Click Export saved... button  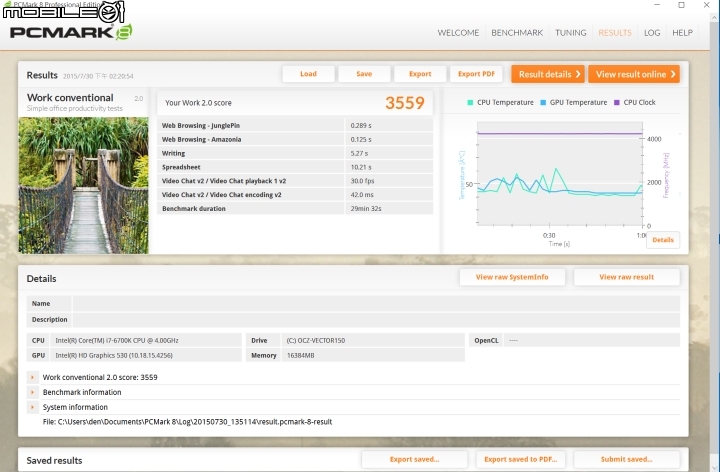pyautogui.click(x=414, y=459)
